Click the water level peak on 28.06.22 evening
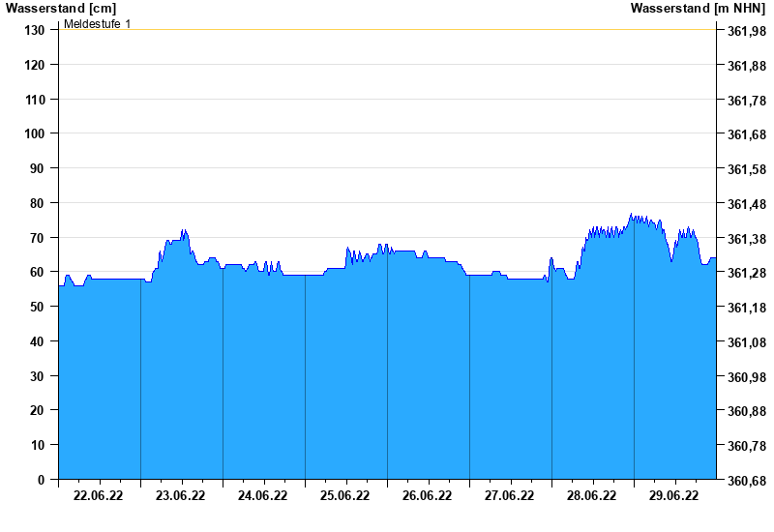The width and height of the screenshot is (774, 532). (x=631, y=214)
